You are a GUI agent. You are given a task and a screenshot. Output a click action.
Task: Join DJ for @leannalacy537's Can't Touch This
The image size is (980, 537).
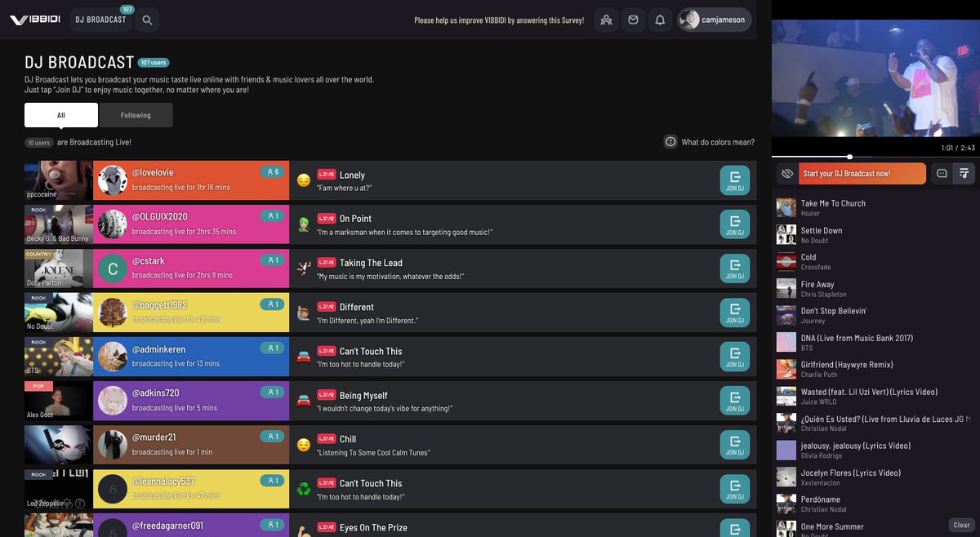(x=735, y=489)
